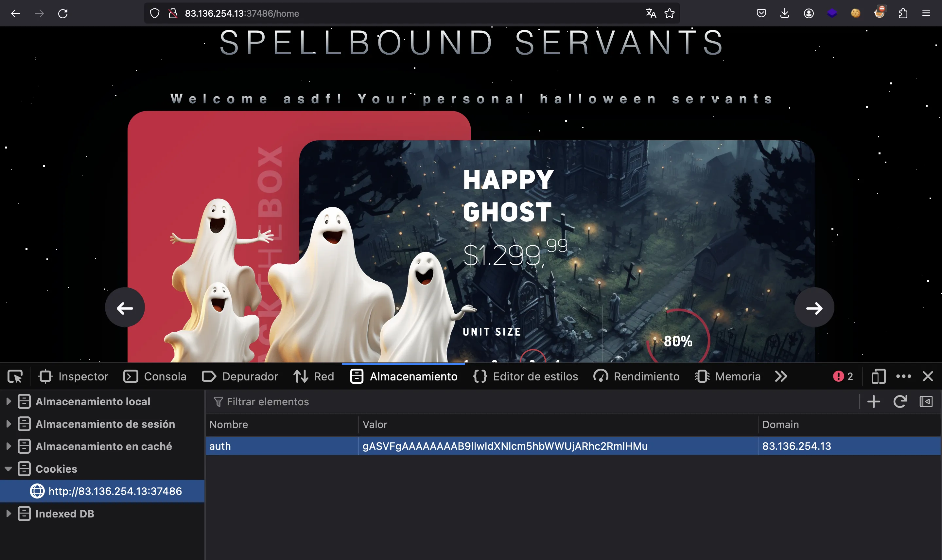The width and height of the screenshot is (942, 560).
Task: Expand Almacenamiento de sesión tree node
Action: point(8,424)
